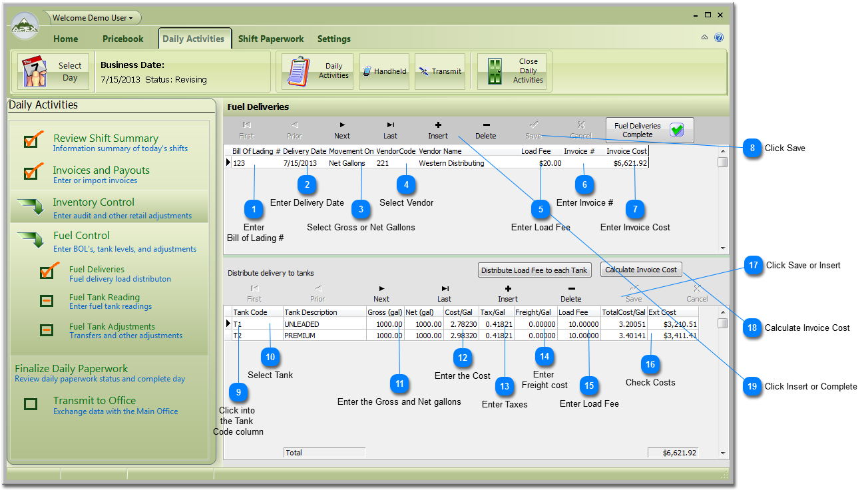Expand the Fuel Control section arrow
Image resolution: width=868 pixels, height=490 pixels.
(x=30, y=238)
